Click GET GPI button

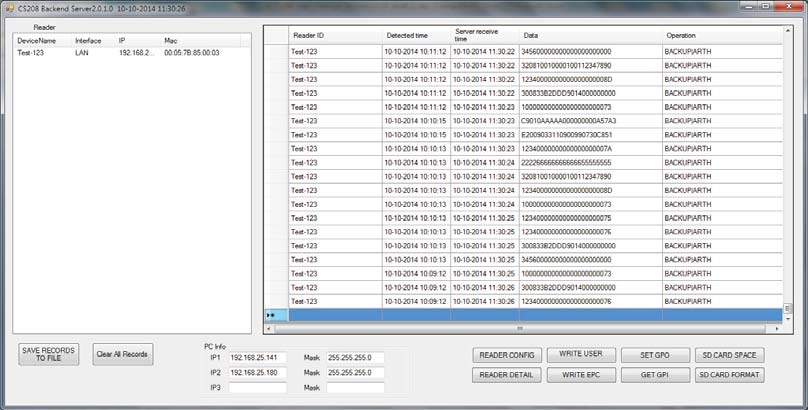tap(655, 375)
